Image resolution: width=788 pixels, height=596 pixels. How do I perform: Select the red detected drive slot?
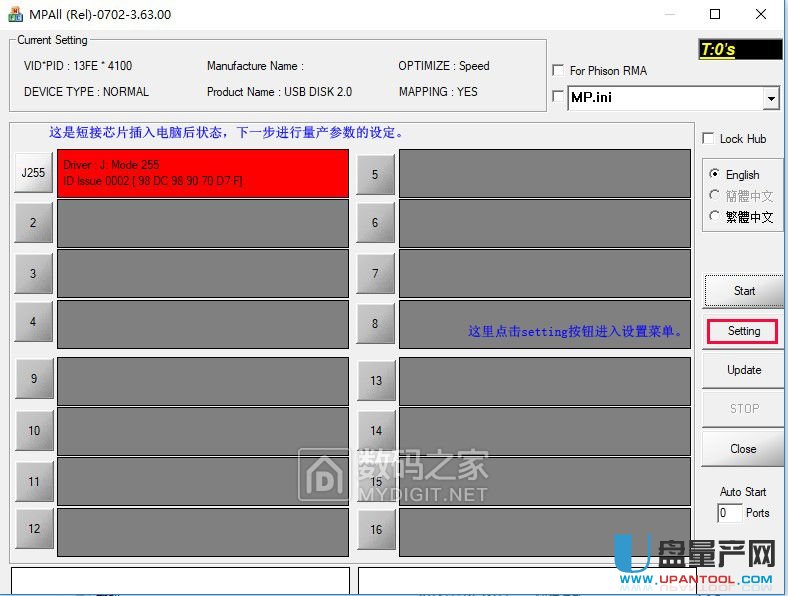203,173
